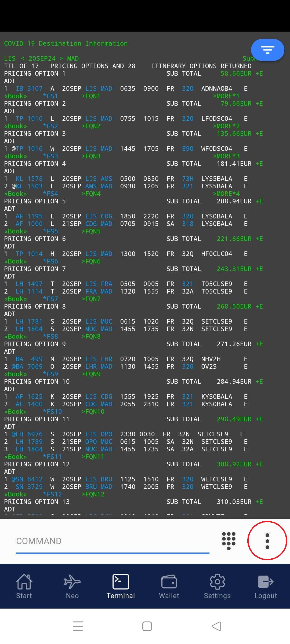Open the three-dot more options menu

(267, 541)
